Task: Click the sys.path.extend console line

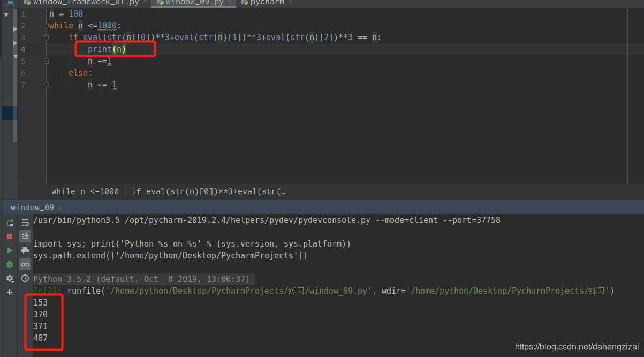Action: [170, 256]
